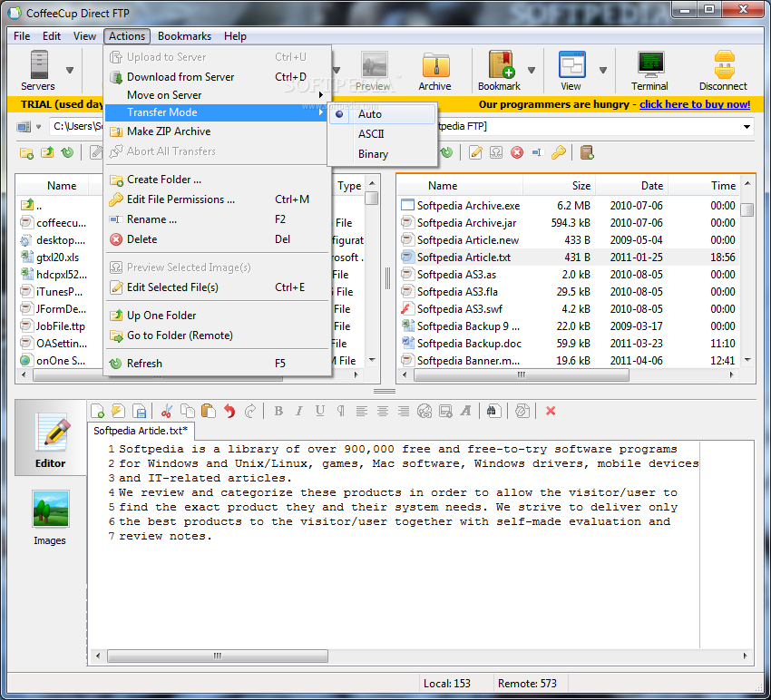Image resolution: width=771 pixels, height=700 pixels.
Task: Choose Delete menu entry
Action: point(217,239)
